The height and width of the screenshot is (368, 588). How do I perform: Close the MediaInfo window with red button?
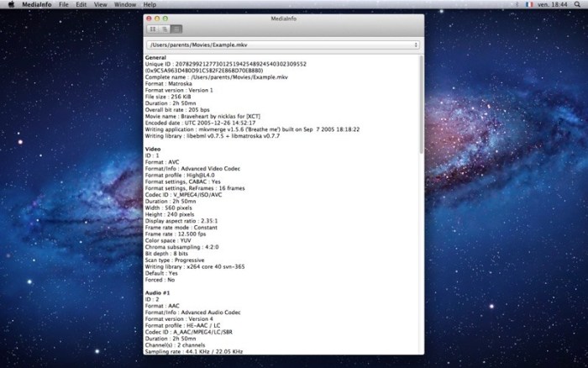[150, 17]
